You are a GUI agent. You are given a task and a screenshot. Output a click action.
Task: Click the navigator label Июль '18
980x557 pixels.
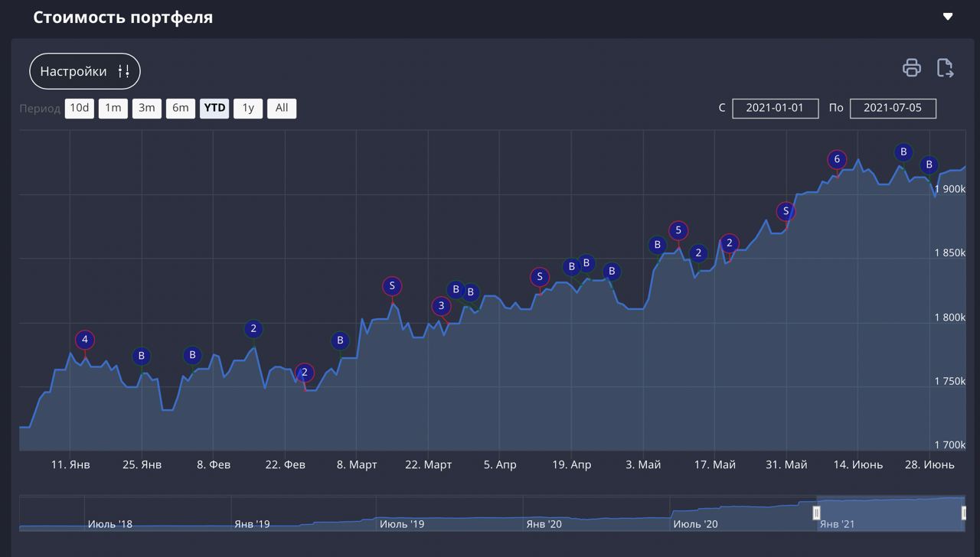[x=110, y=524]
